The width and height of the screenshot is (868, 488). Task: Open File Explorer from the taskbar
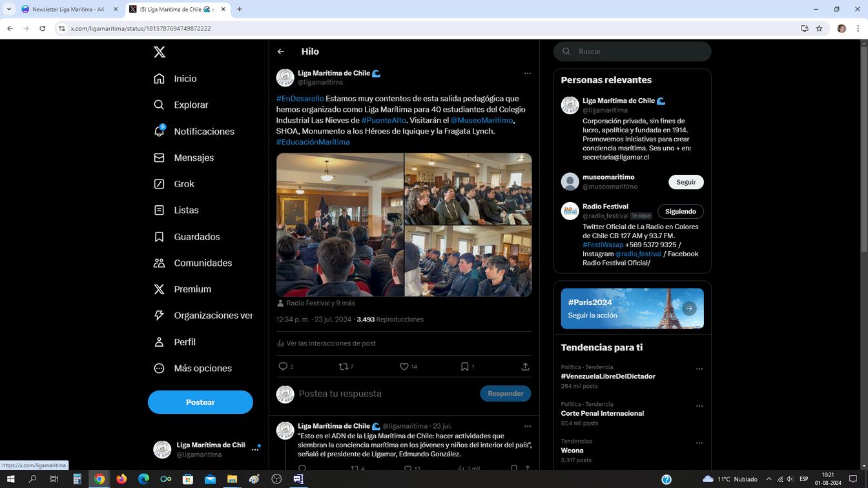tap(232, 479)
